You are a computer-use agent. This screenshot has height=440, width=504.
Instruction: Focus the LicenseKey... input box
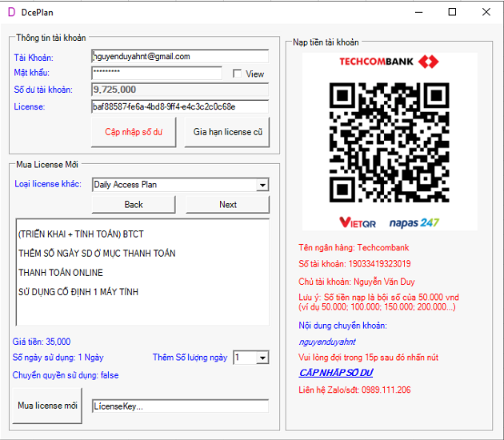pos(180,406)
